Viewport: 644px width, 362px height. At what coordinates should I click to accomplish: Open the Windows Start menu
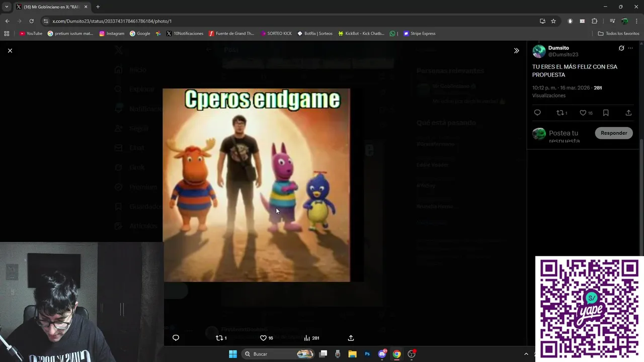(233, 354)
